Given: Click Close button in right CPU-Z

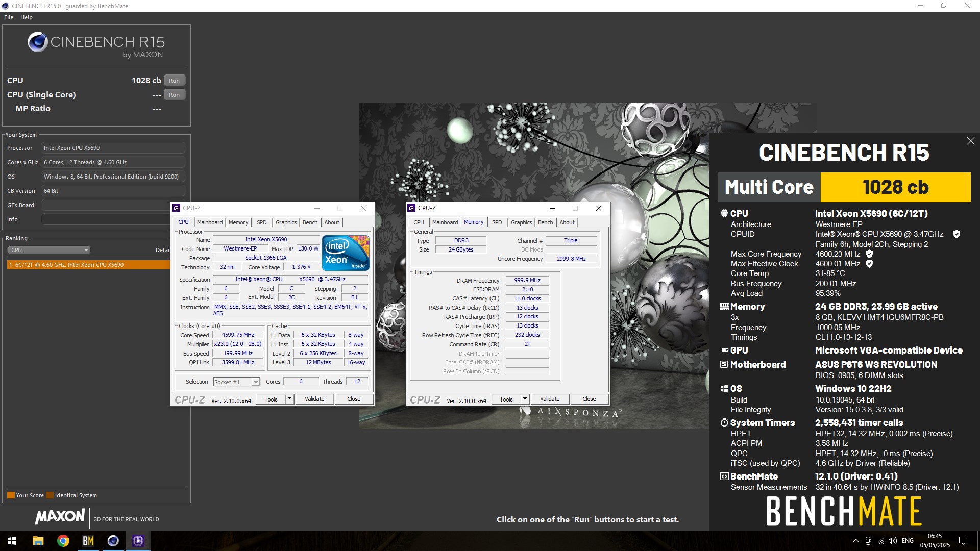Looking at the screenshot, I should (589, 399).
